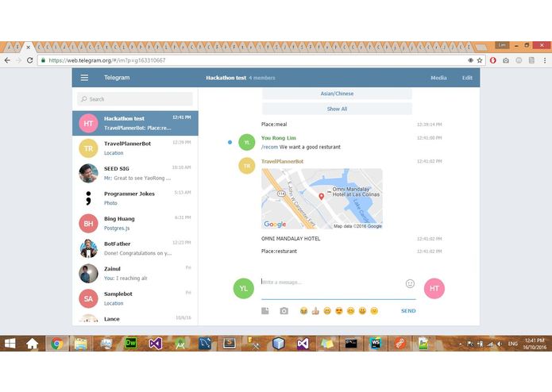This screenshot has width=552, height=392.
Task: Open Android Studio from taskbar
Action: (x=179, y=343)
